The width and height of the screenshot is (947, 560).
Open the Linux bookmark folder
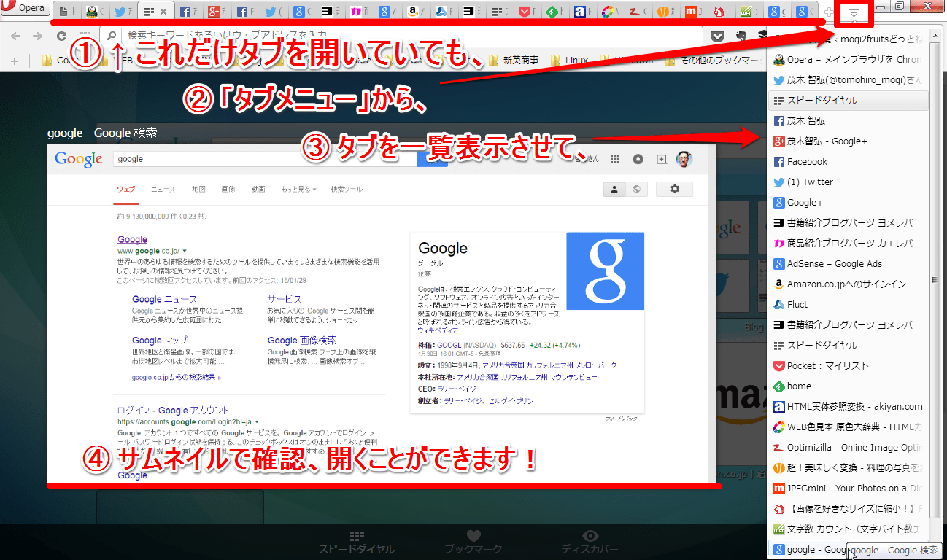pos(569,61)
